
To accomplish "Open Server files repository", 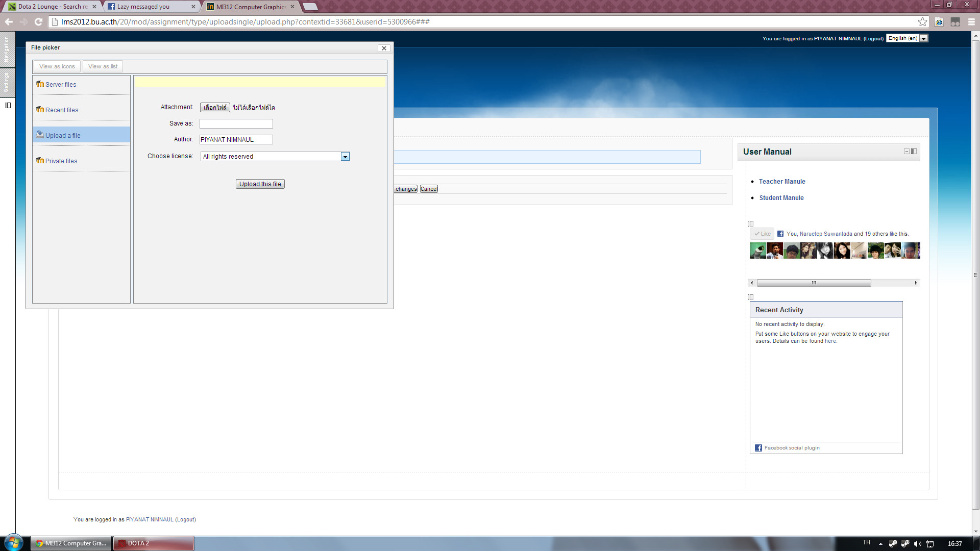I will coord(60,85).
